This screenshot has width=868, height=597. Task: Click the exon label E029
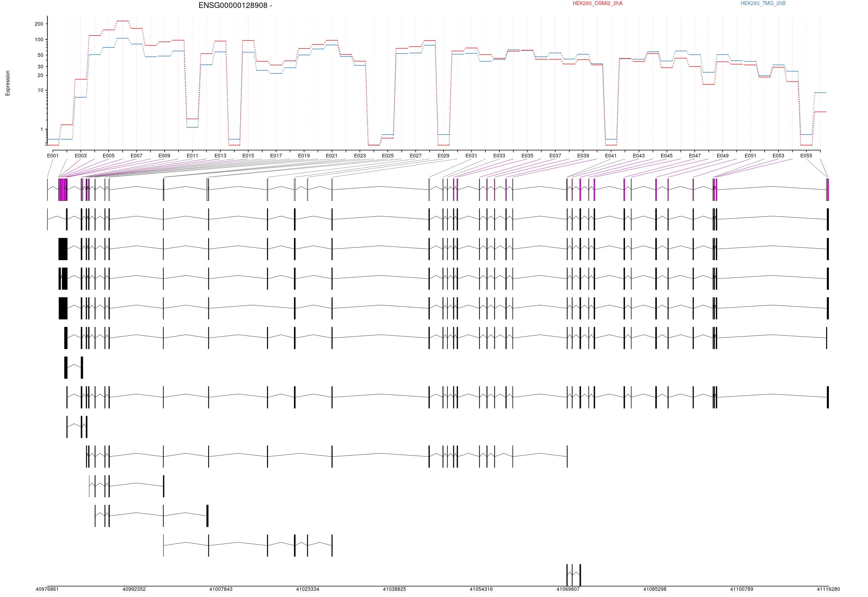[x=443, y=156]
